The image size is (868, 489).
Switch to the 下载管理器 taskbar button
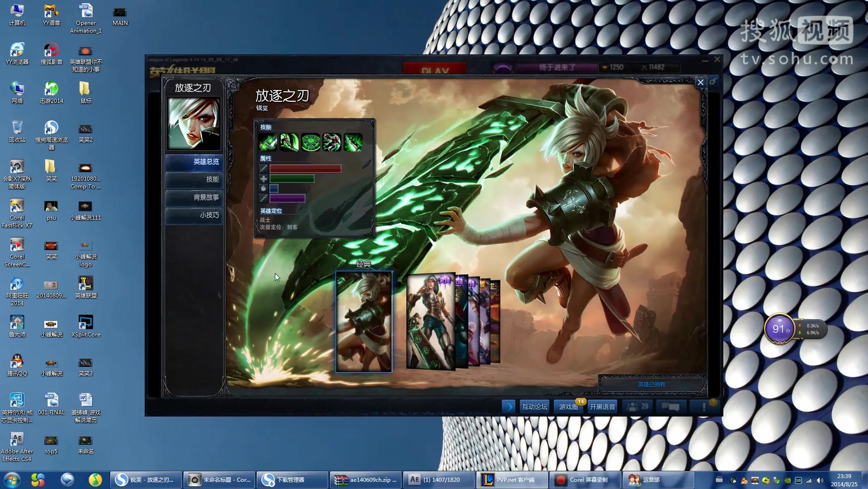(293, 480)
